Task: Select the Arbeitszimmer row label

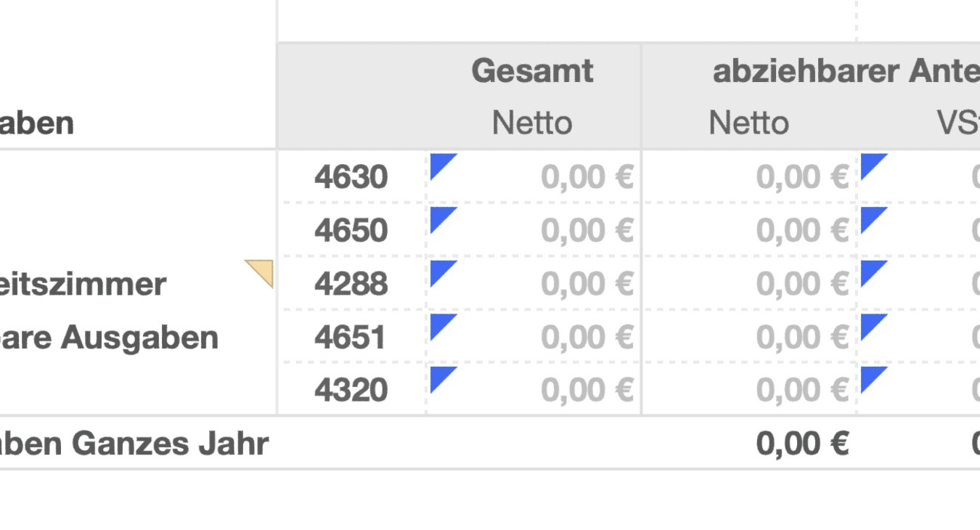Action: (x=83, y=283)
